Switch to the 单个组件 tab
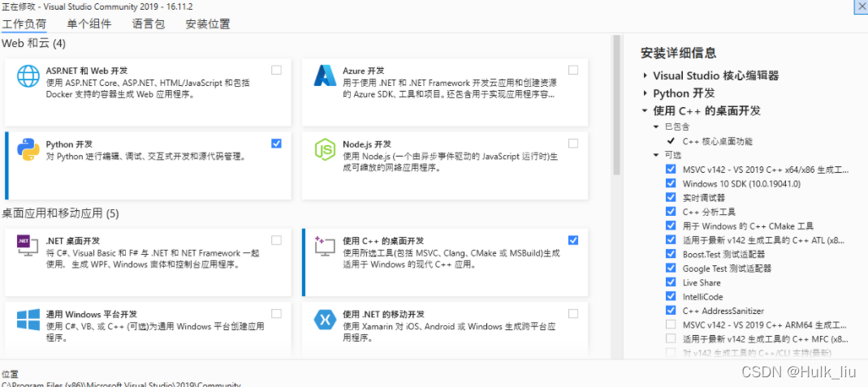The width and height of the screenshot is (868, 387). pyautogui.click(x=89, y=24)
